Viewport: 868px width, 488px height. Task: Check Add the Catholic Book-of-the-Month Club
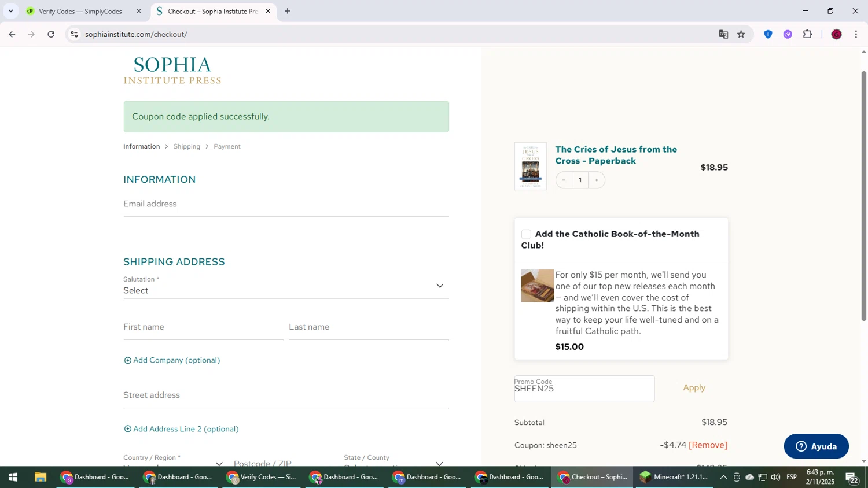(x=526, y=234)
